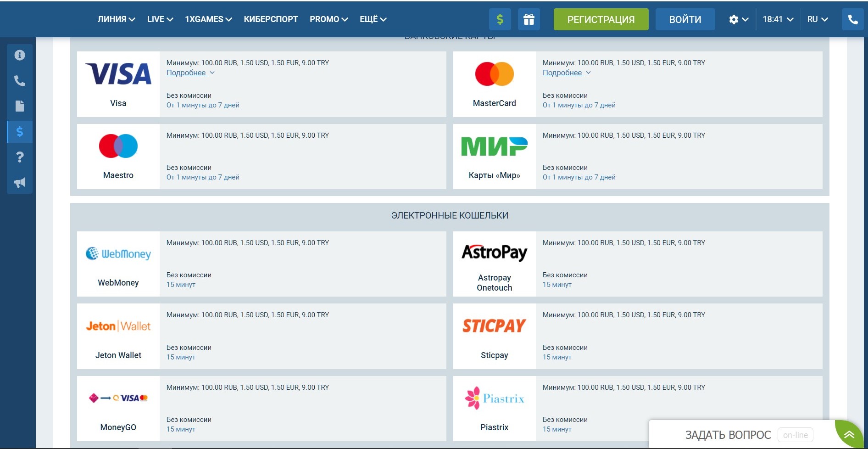Select the AstroPay Onetouch logo
The height and width of the screenshot is (449, 868).
(495, 253)
